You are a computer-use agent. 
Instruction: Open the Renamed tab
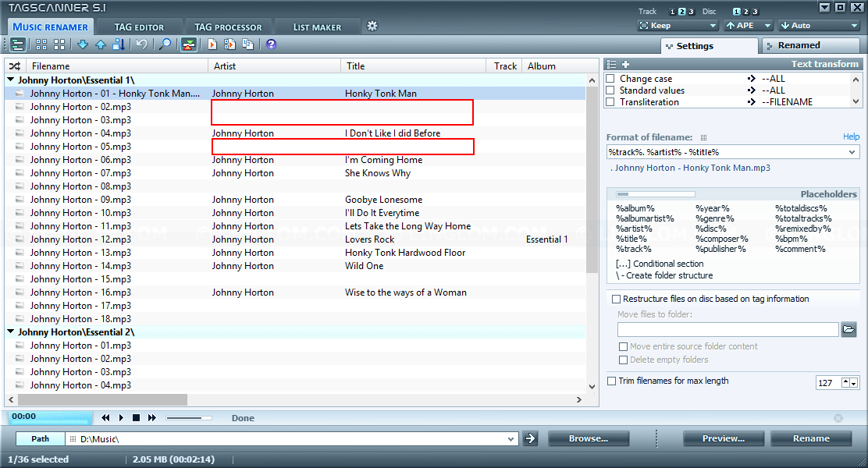pyautogui.click(x=811, y=45)
